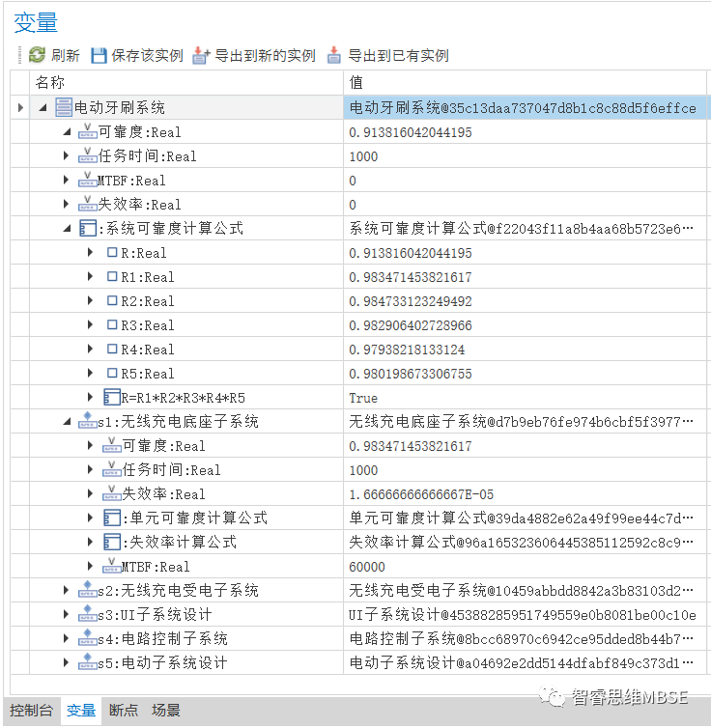
Task: Click the square parameter icon of R:Real
Action: tap(112, 252)
